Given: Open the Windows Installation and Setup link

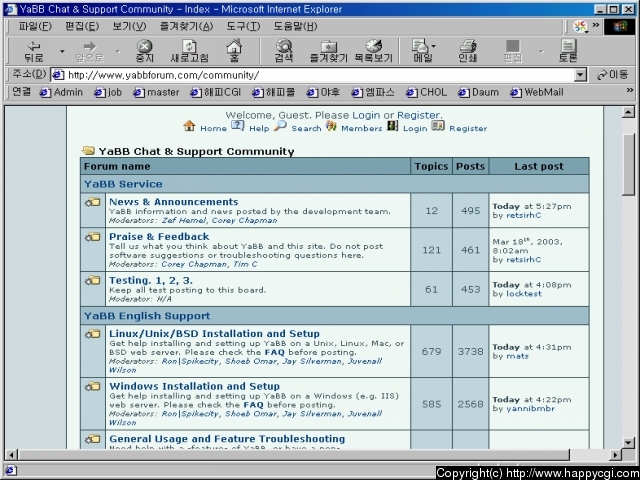Looking at the screenshot, I should pos(194,386).
